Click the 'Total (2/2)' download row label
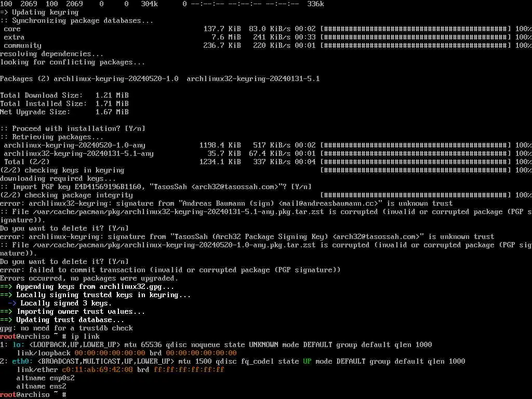Viewport: 532px width, 399px height. (27, 162)
